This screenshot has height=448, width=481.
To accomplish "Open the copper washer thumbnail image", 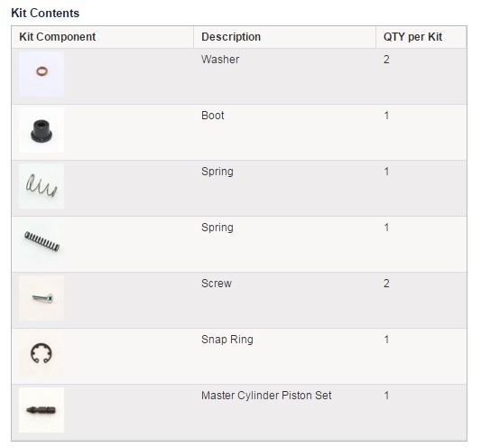I will pos(42,74).
